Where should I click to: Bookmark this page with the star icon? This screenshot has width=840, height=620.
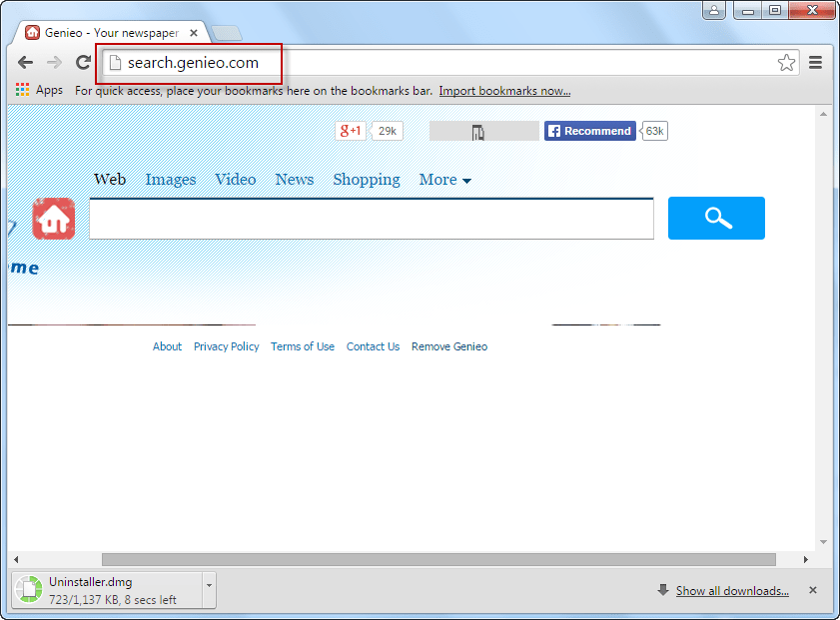(x=786, y=63)
